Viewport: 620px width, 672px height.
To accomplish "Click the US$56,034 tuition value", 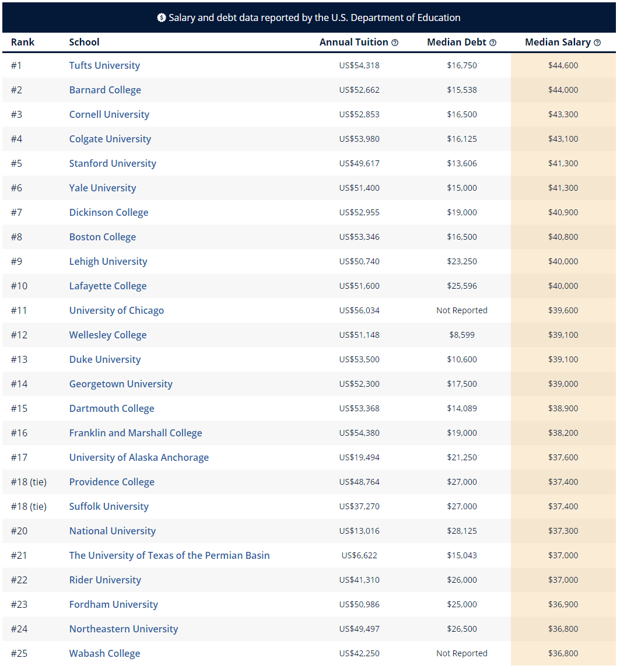I will [x=359, y=310].
